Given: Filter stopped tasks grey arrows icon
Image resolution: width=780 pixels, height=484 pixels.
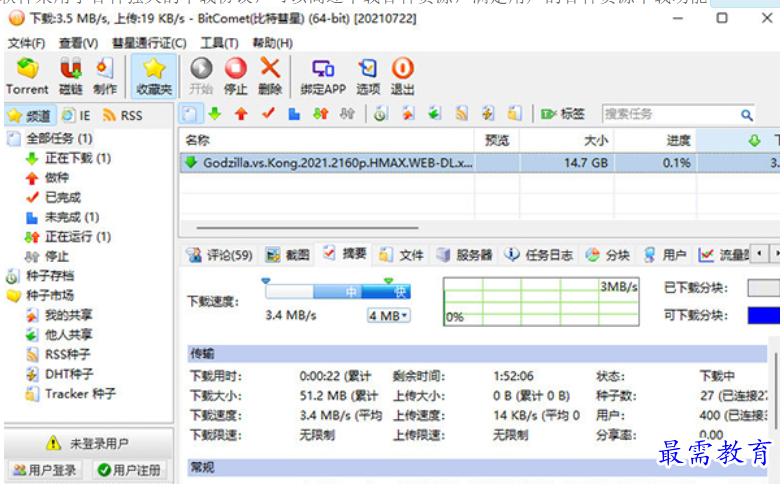Looking at the screenshot, I should point(347,114).
